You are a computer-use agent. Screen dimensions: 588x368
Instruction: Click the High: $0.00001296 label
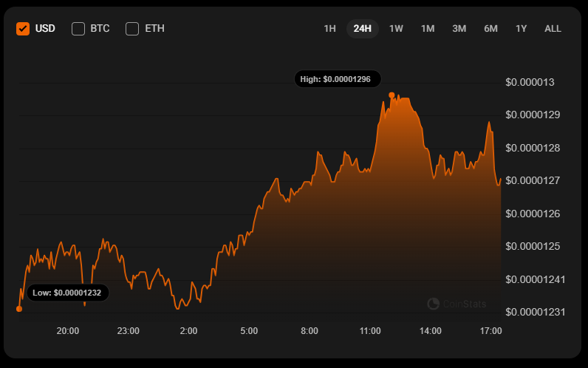[338, 79]
